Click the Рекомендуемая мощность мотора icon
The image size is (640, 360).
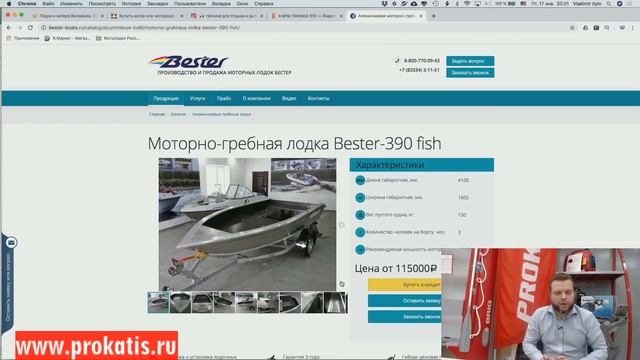click(360, 249)
